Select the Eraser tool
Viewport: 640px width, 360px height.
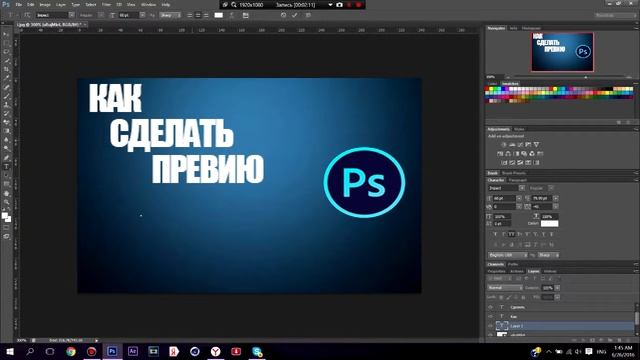pos(7,122)
